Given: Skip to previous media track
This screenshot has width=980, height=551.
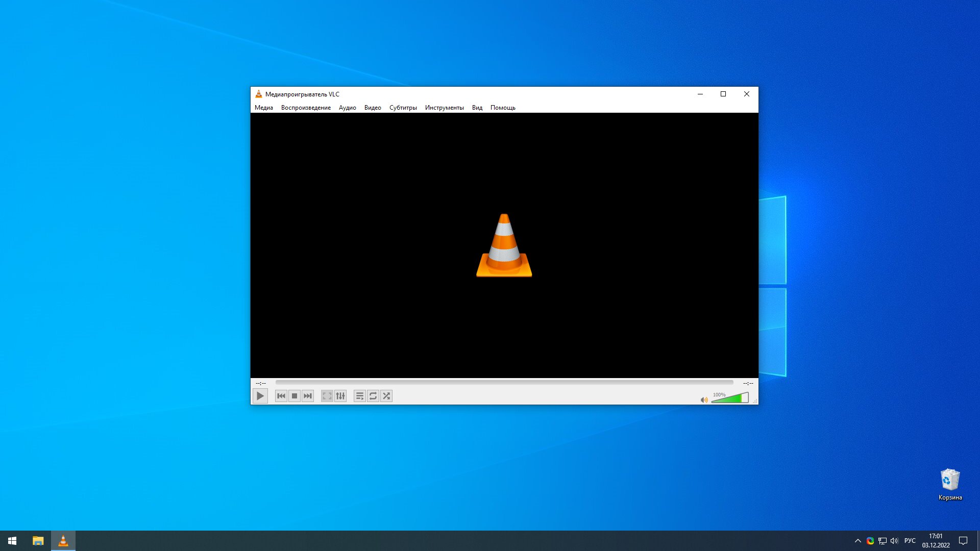Looking at the screenshot, I should pyautogui.click(x=281, y=396).
